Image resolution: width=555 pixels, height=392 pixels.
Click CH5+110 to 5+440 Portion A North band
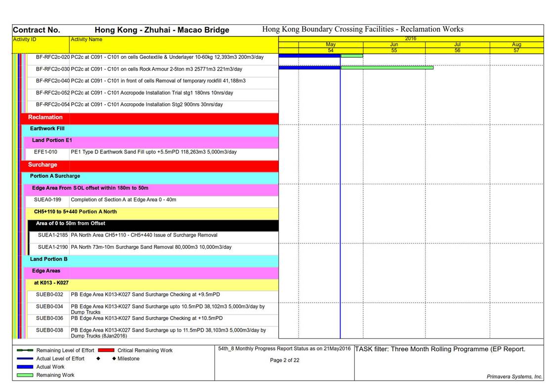(x=152, y=213)
